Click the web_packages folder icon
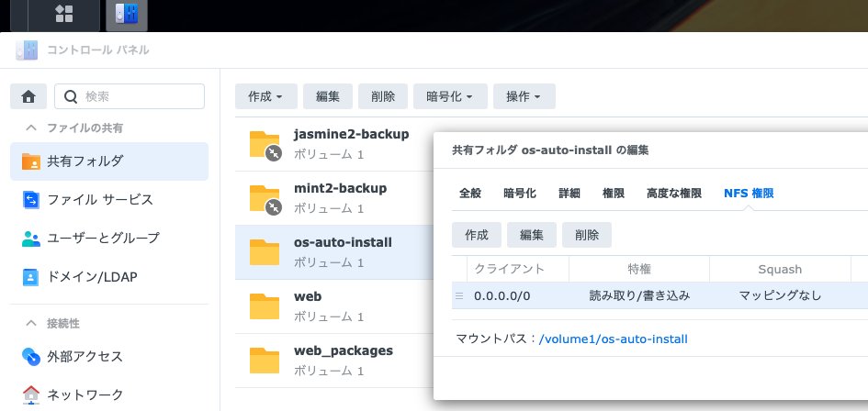This screenshot has height=411, width=868. [x=265, y=361]
